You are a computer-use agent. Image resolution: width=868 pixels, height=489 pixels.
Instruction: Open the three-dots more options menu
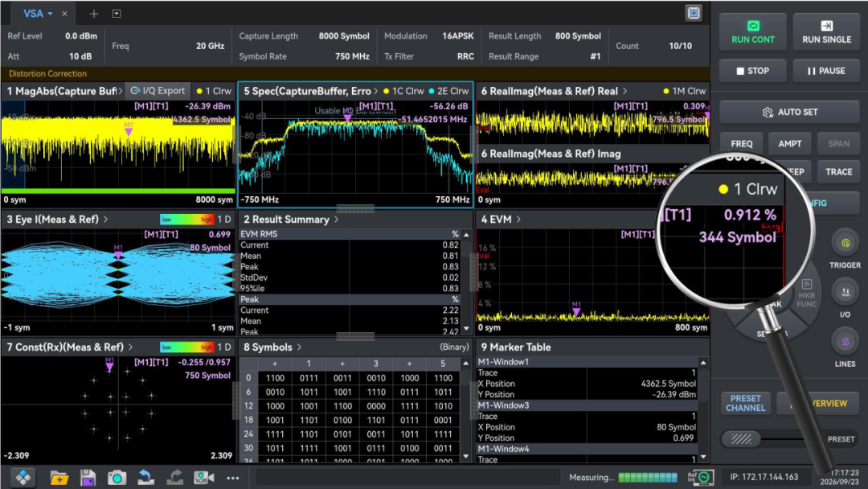click(x=232, y=478)
